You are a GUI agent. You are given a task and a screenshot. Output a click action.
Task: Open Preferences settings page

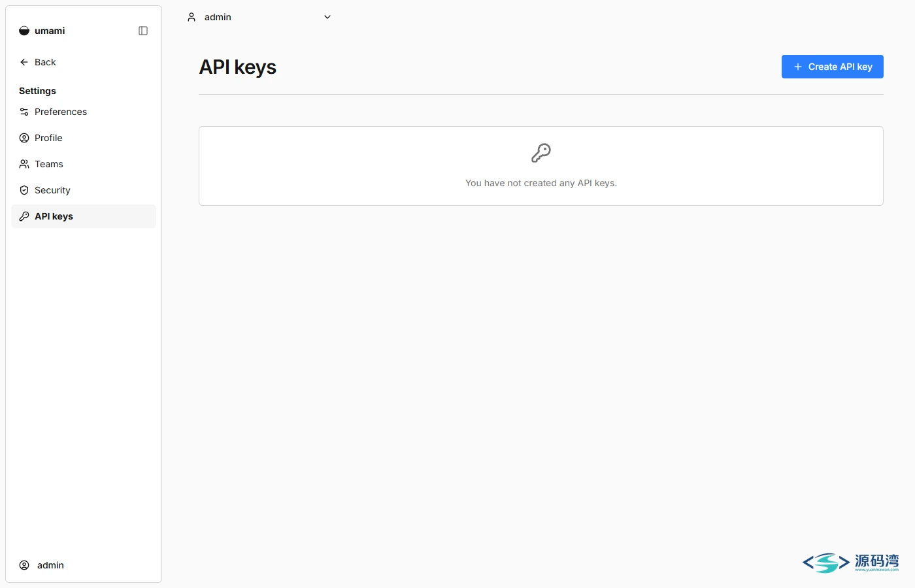[84, 112]
